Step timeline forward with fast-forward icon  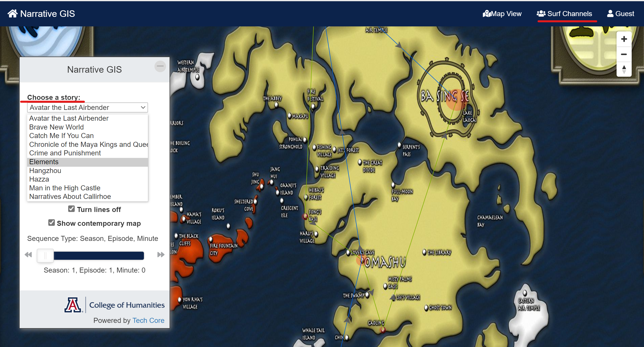161,255
